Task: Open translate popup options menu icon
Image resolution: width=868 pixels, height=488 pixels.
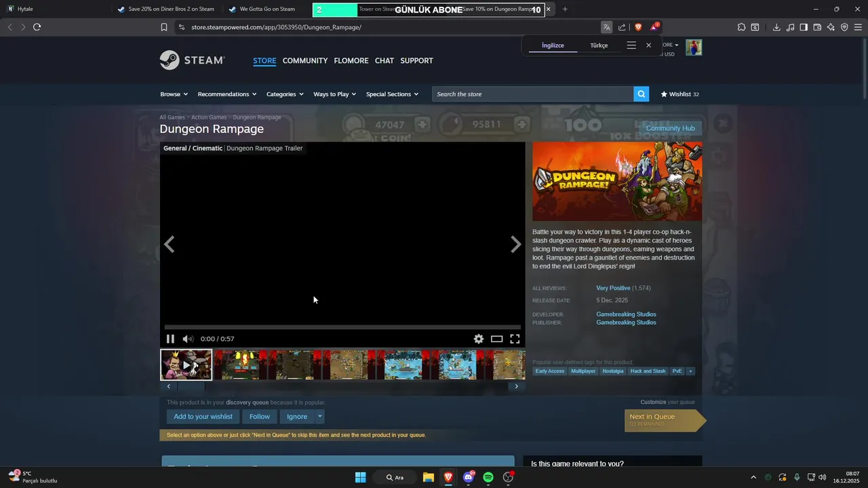Action: 631,45
